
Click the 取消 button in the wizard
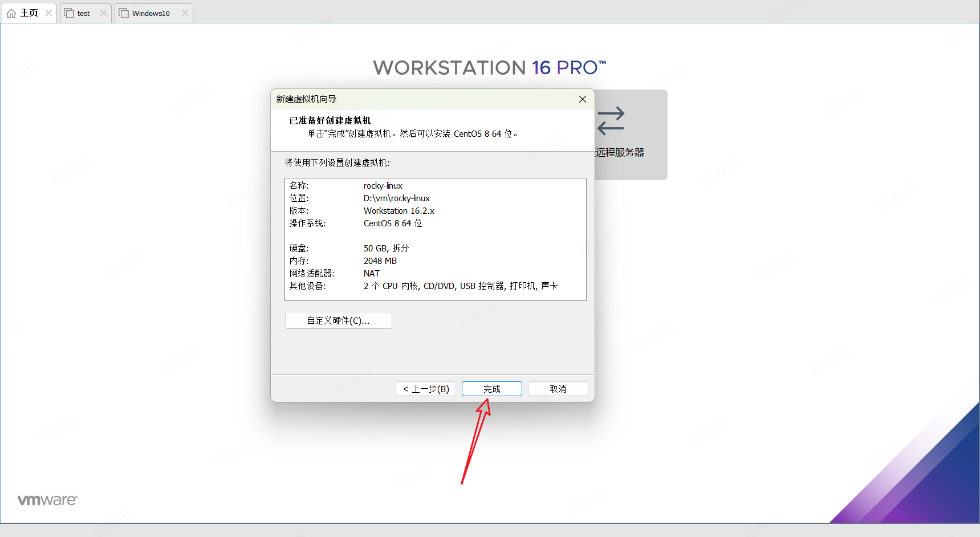click(558, 389)
